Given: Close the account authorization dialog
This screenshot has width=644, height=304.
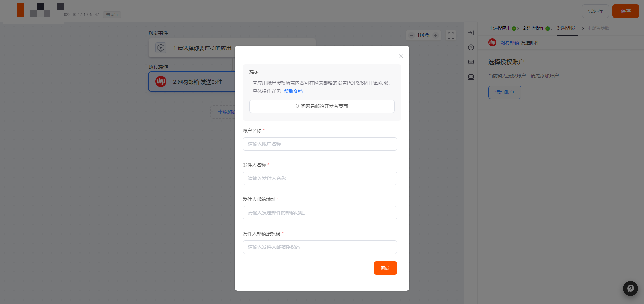Looking at the screenshot, I should (x=401, y=56).
